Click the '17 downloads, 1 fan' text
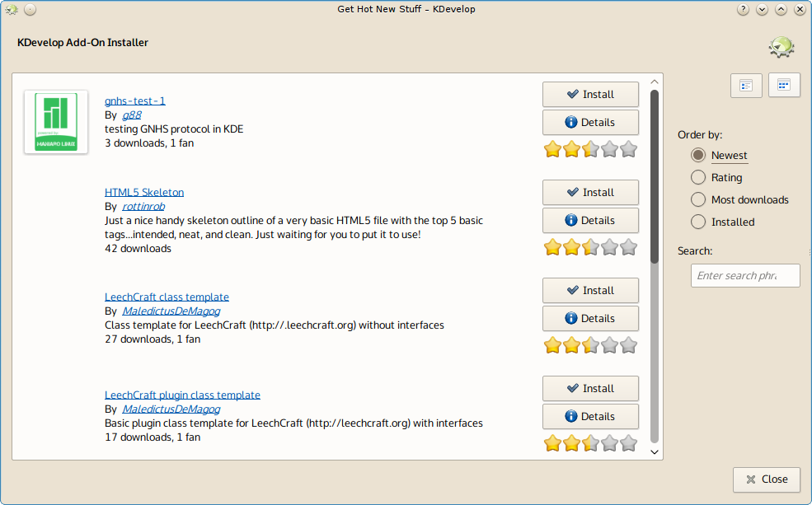The height and width of the screenshot is (505, 812). pos(153,437)
